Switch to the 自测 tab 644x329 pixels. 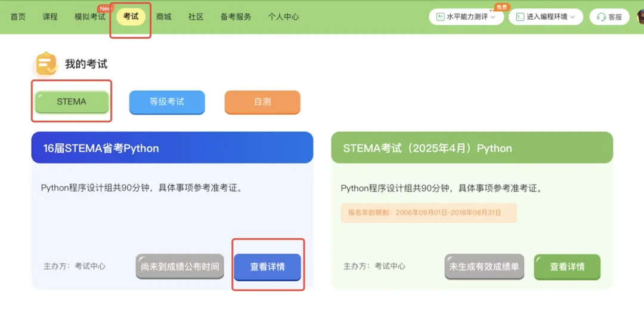262,102
